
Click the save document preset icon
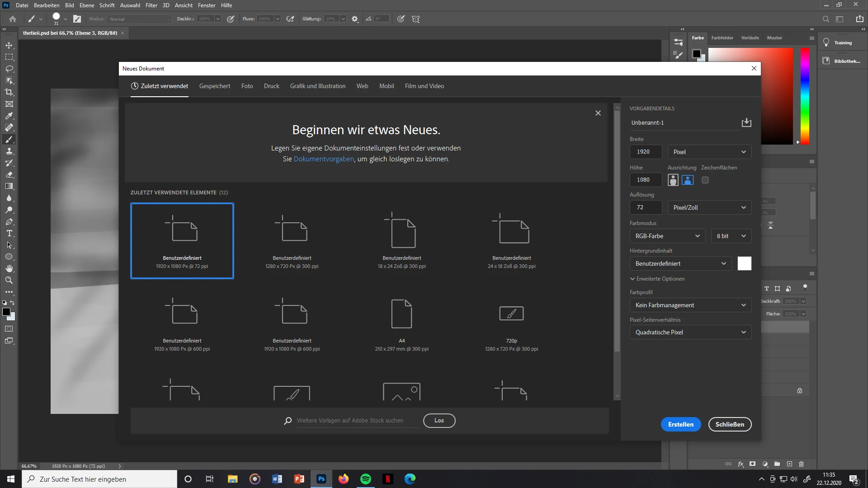(746, 122)
